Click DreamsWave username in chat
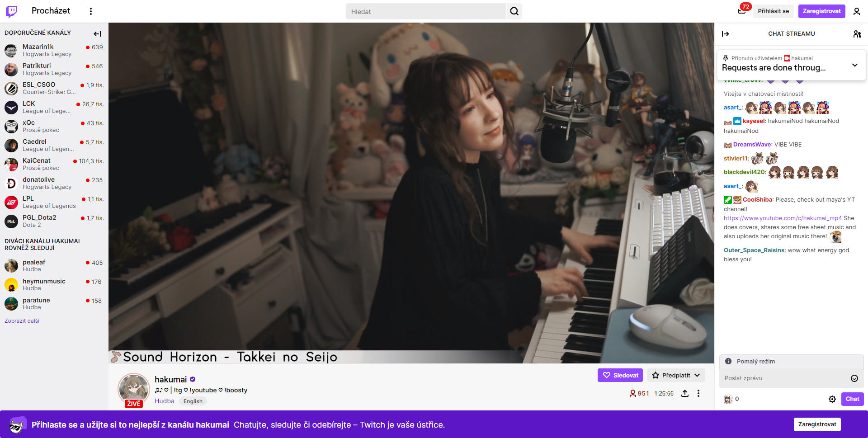Viewport: 868px width, 438px height. [x=752, y=145]
